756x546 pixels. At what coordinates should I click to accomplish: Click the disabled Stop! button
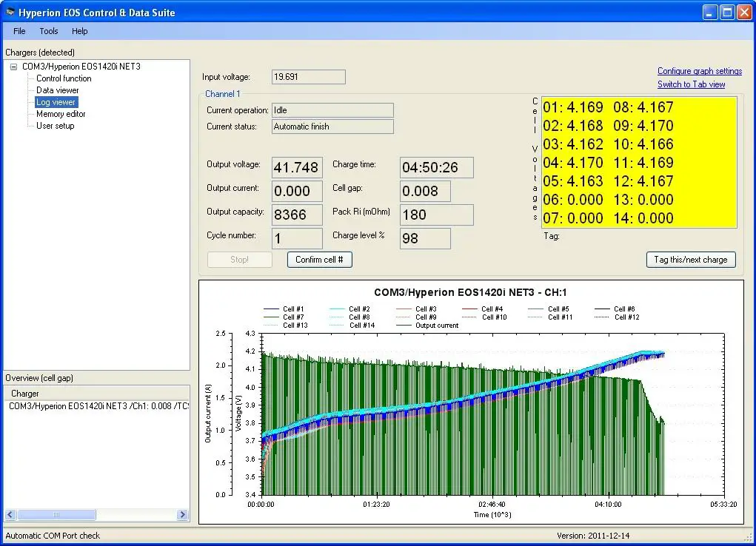(x=240, y=260)
